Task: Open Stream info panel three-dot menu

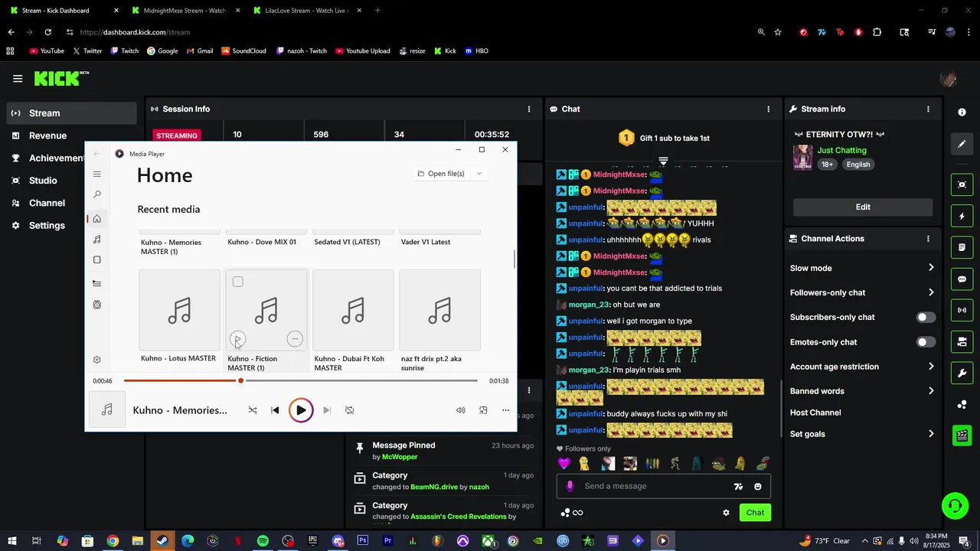Action: [929, 109]
